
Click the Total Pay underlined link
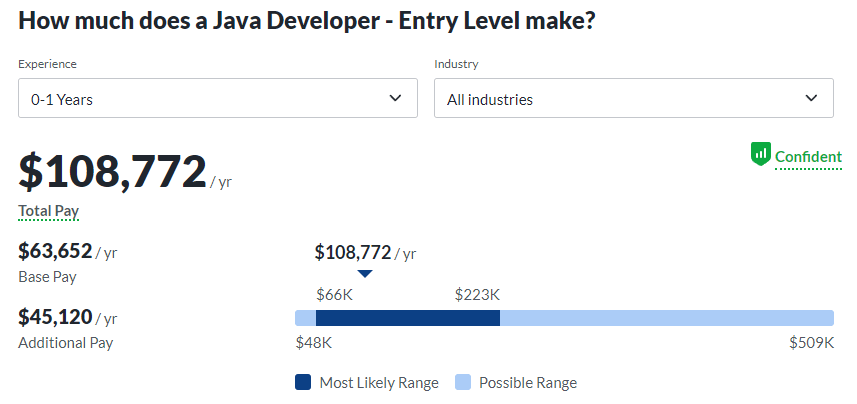click(48, 211)
